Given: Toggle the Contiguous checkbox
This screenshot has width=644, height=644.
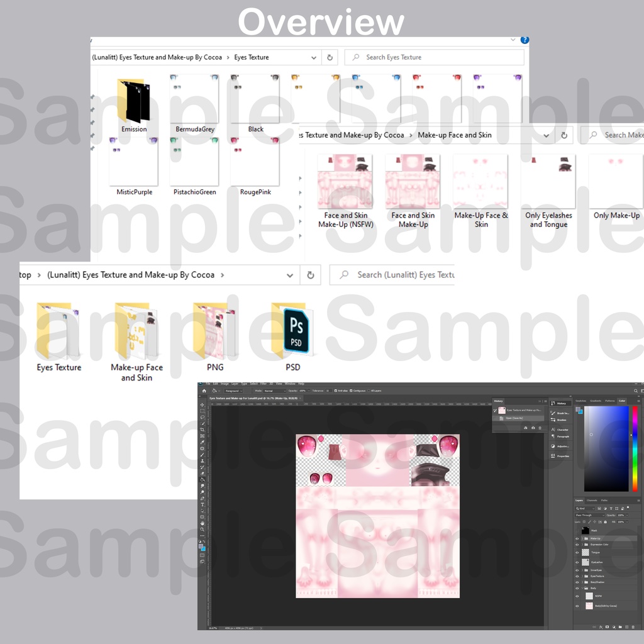Looking at the screenshot, I should coord(351,391).
